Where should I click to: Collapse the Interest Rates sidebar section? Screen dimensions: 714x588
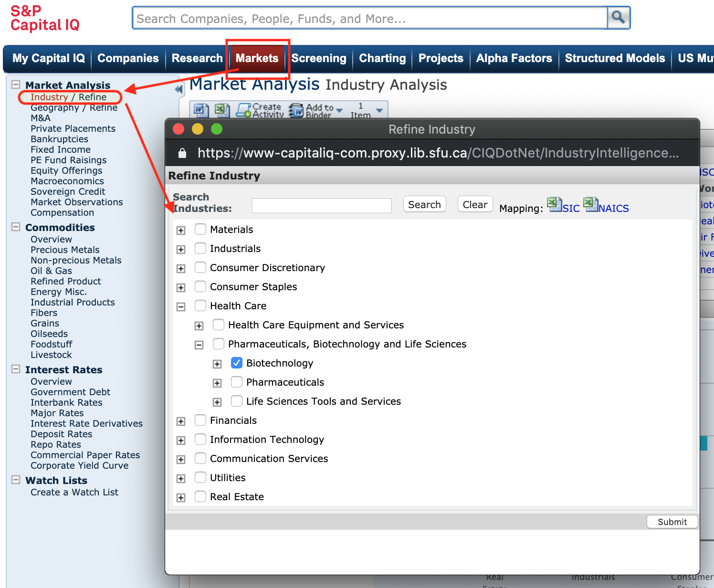[16, 369]
